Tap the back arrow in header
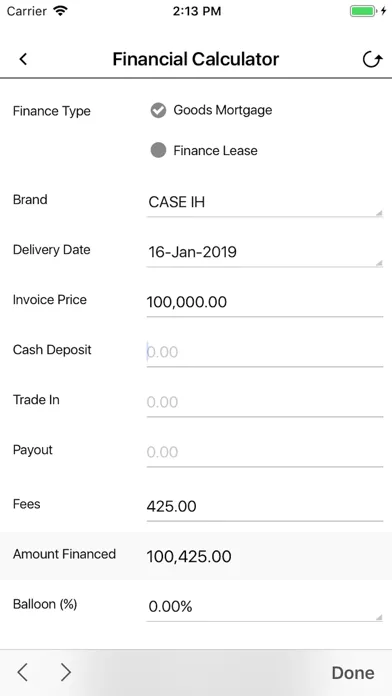Image resolution: width=392 pixels, height=696 pixels. [x=23, y=59]
